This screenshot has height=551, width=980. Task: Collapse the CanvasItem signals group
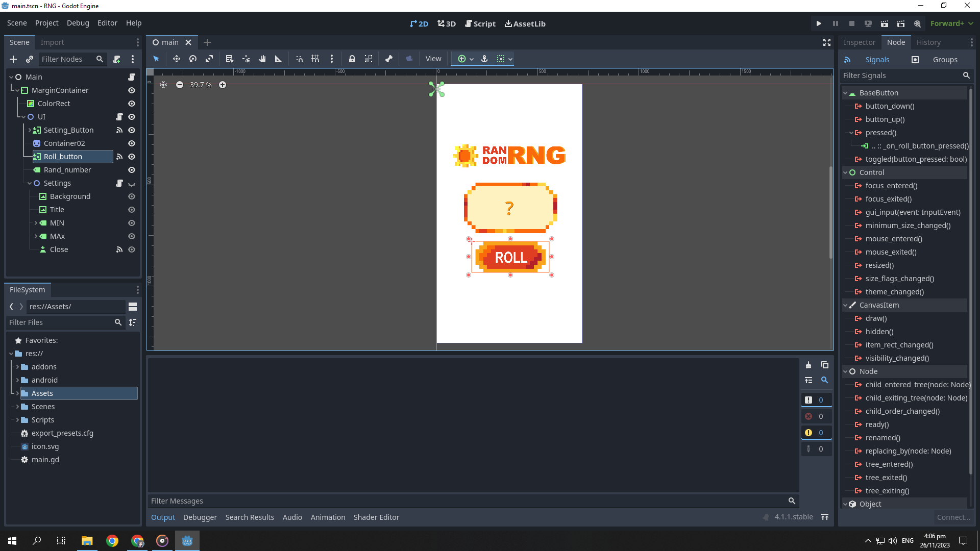(845, 305)
